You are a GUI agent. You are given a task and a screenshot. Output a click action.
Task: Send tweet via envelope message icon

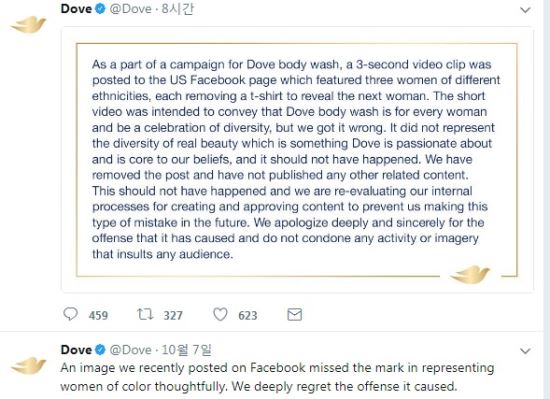click(x=294, y=315)
